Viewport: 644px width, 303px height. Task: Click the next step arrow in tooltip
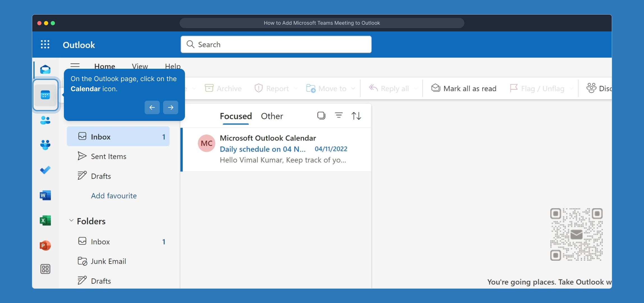click(x=170, y=107)
